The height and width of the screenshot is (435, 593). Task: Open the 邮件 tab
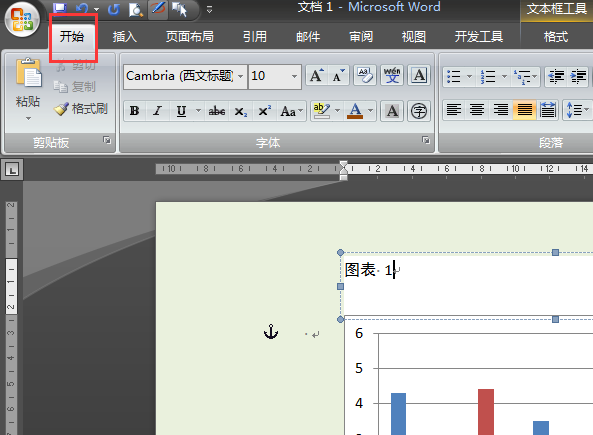[x=308, y=37]
